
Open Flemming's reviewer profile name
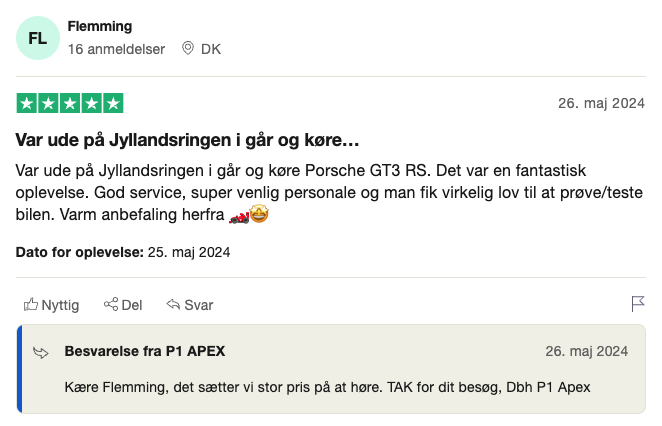(x=99, y=26)
